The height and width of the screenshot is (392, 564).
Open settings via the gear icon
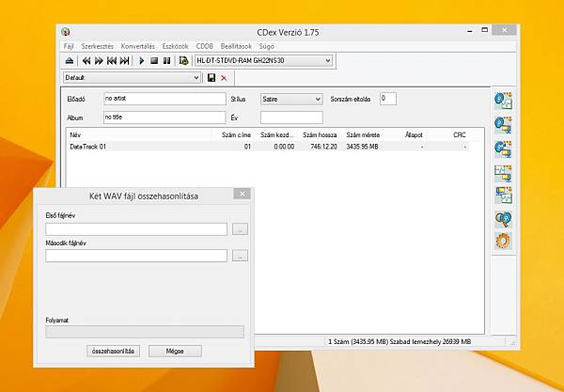[x=503, y=241]
